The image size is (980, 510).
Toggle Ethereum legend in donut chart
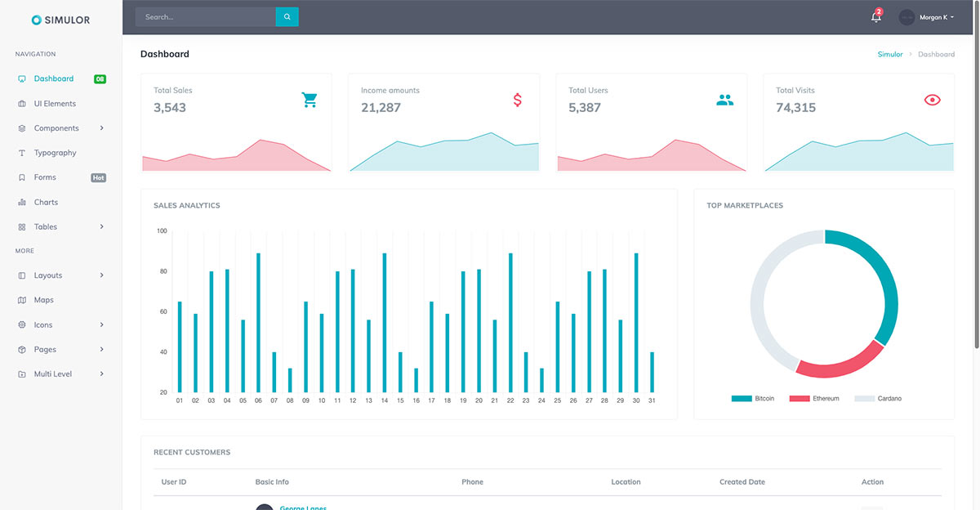[x=813, y=399]
